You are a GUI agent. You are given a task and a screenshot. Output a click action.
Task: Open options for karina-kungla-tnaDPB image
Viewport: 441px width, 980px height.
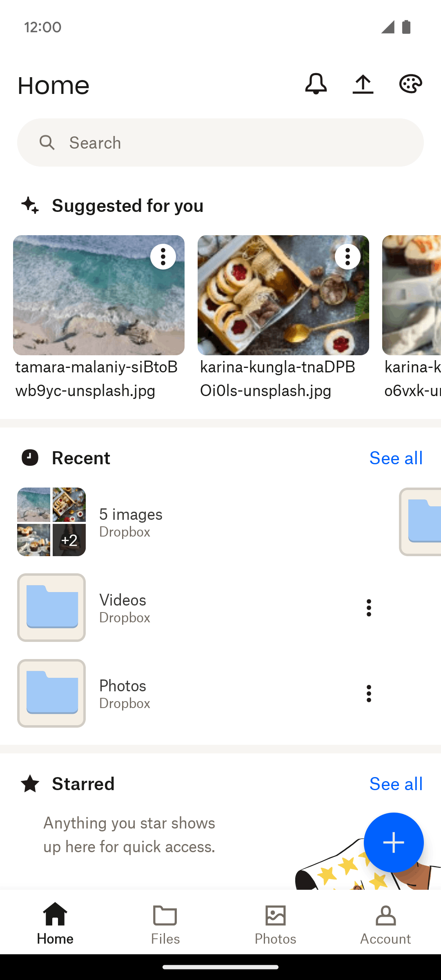pos(347,257)
